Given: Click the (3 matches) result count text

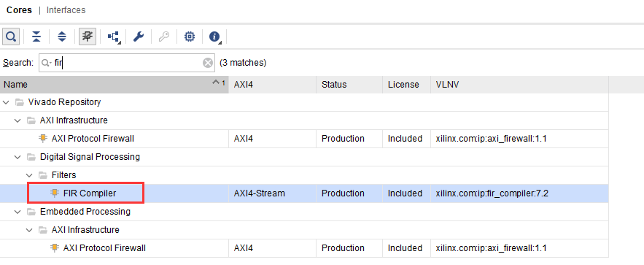Looking at the screenshot, I should click(x=243, y=63).
